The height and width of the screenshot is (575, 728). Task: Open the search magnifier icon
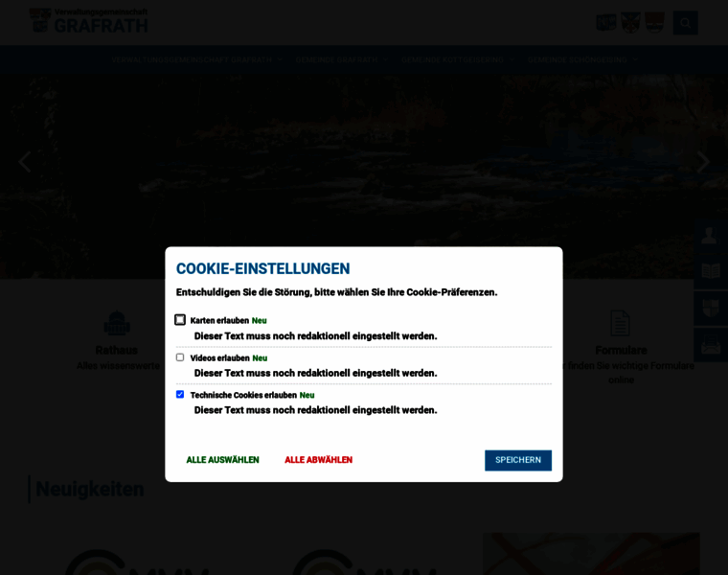click(x=685, y=23)
